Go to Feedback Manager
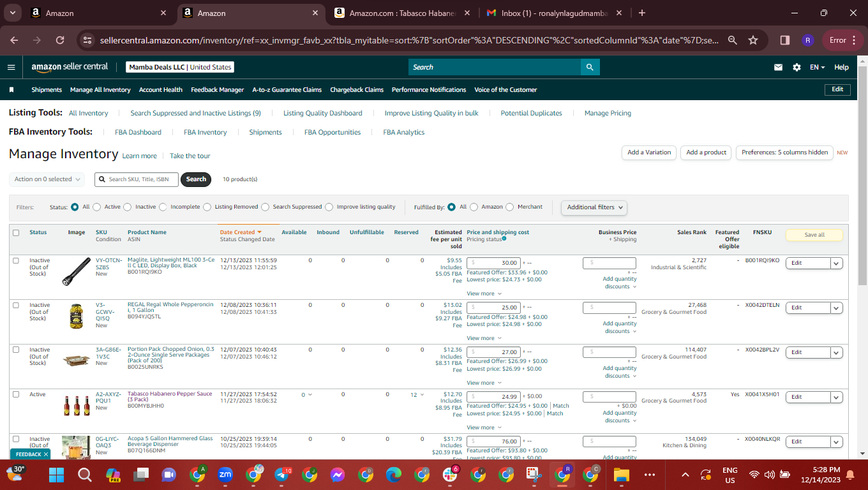This screenshot has width=868, height=490. [218, 90]
